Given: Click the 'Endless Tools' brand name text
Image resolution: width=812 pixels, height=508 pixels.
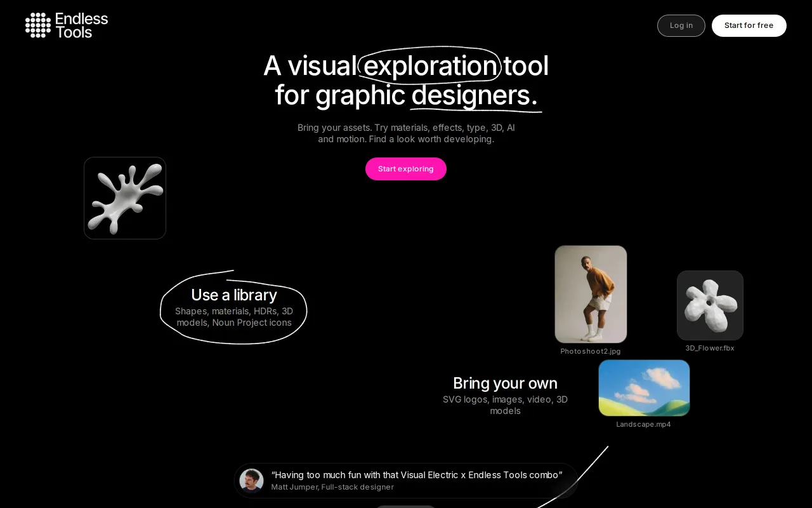Looking at the screenshot, I should point(82,25).
